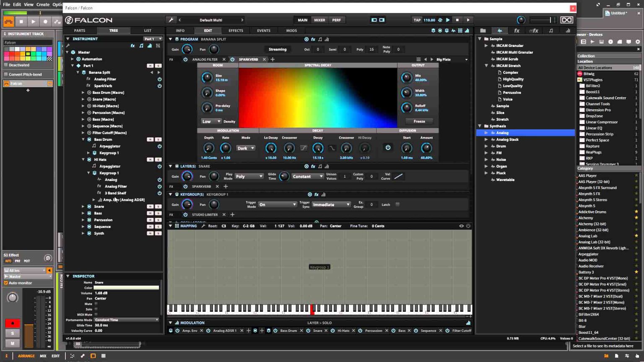This screenshot has height=362, width=644.
Task: Switch to the MIXER view button
Action: coord(319,20)
